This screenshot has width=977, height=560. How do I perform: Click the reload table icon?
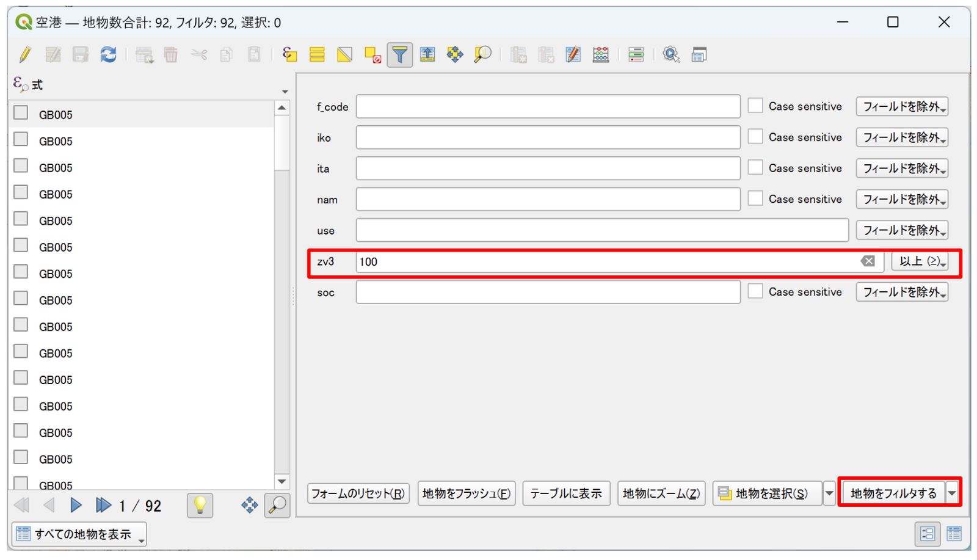click(108, 55)
